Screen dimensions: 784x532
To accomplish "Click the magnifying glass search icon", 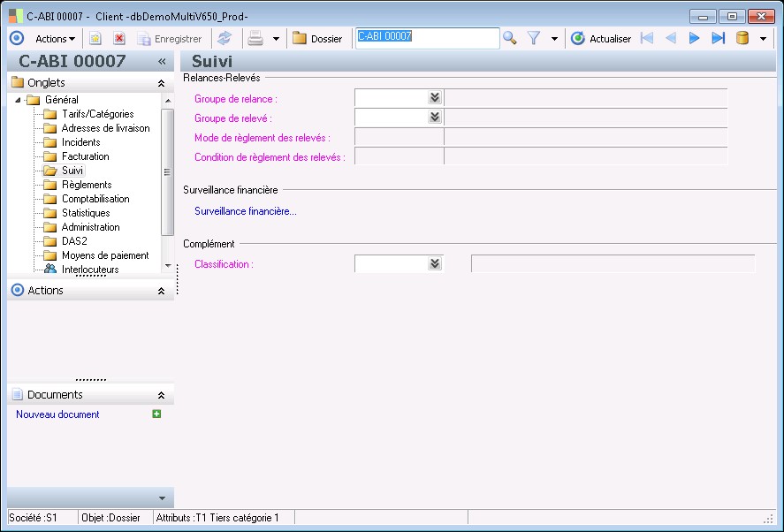I will pyautogui.click(x=510, y=39).
